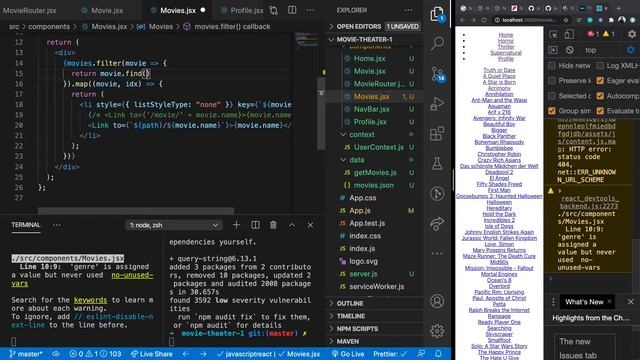
Task: Split the terminal pane
Action: pos(255,225)
